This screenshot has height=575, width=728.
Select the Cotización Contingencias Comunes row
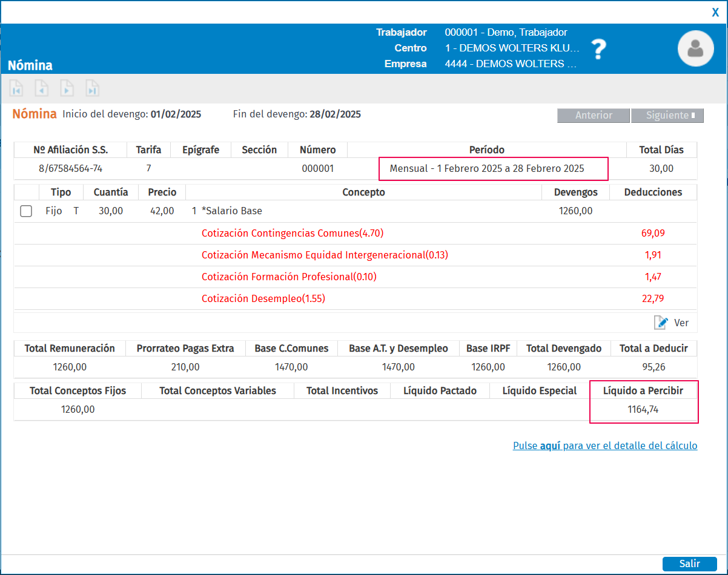(292, 233)
